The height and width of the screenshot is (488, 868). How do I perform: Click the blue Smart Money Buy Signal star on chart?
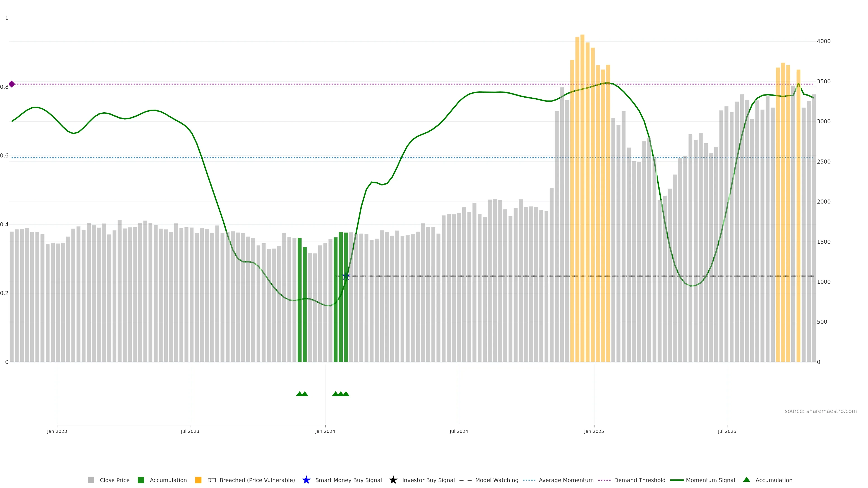click(x=346, y=276)
